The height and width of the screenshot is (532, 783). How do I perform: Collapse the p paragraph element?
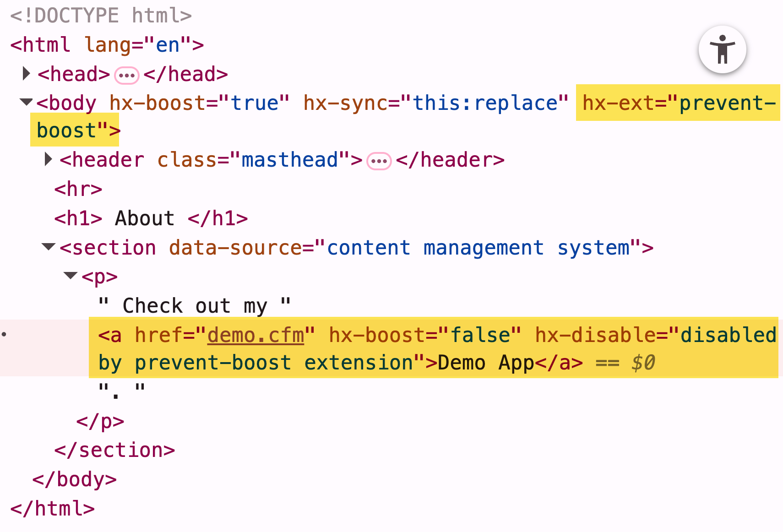[70, 276]
